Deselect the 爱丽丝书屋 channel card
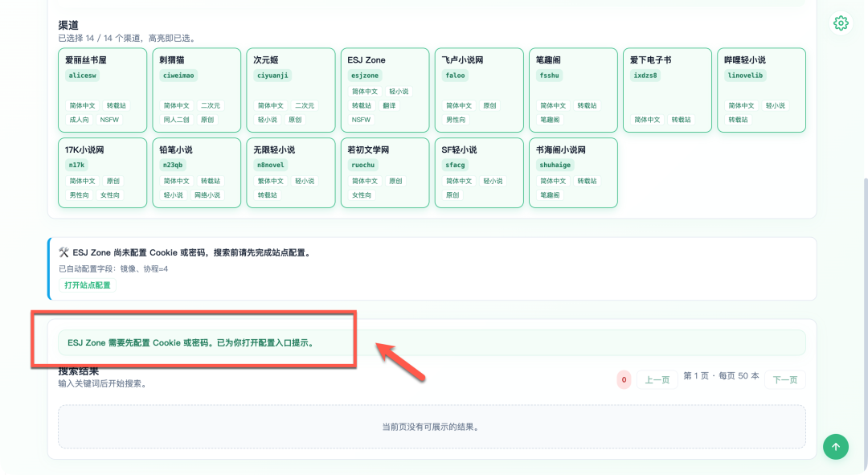This screenshot has height=475, width=868. pos(102,90)
